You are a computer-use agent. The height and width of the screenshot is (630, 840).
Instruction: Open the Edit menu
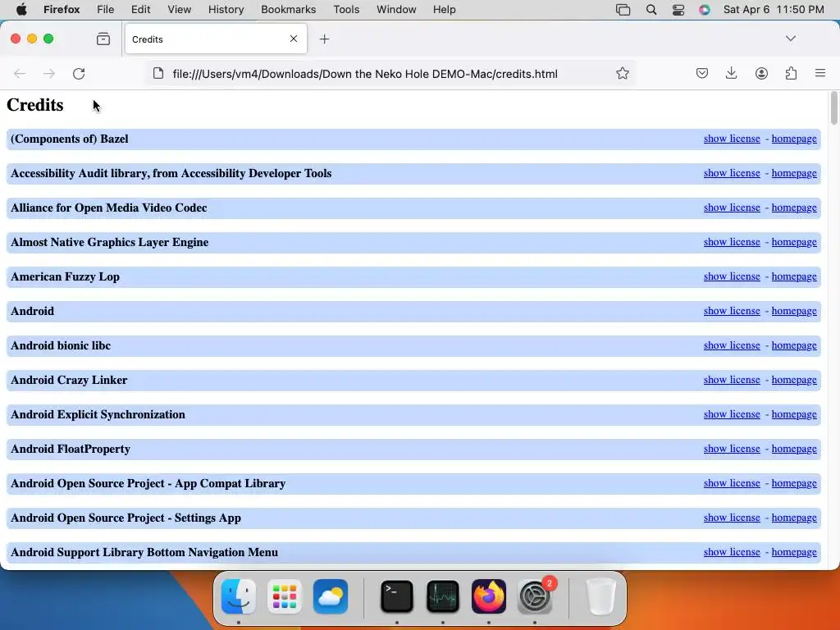(140, 10)
